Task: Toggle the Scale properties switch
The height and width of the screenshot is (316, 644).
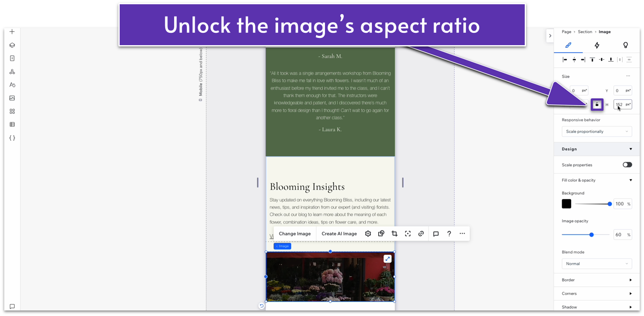Action: pyautogui.click(x=627, y=165)
